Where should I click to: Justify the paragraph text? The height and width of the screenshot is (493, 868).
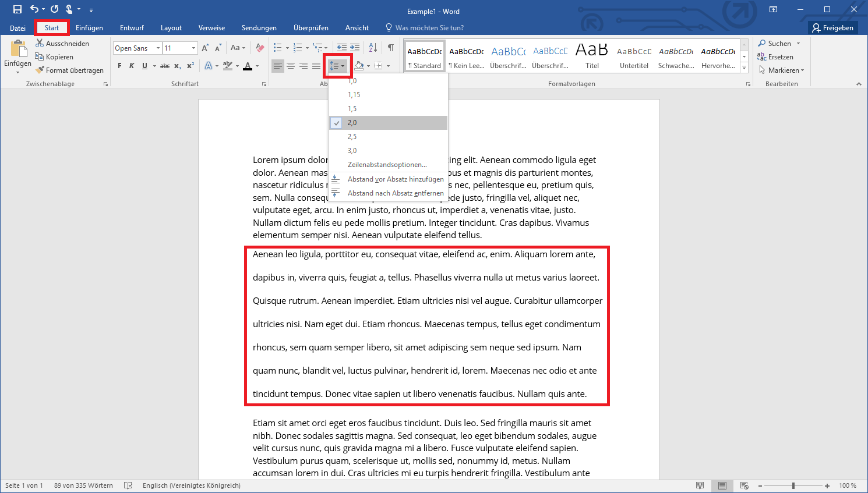[x=316, y=66]
